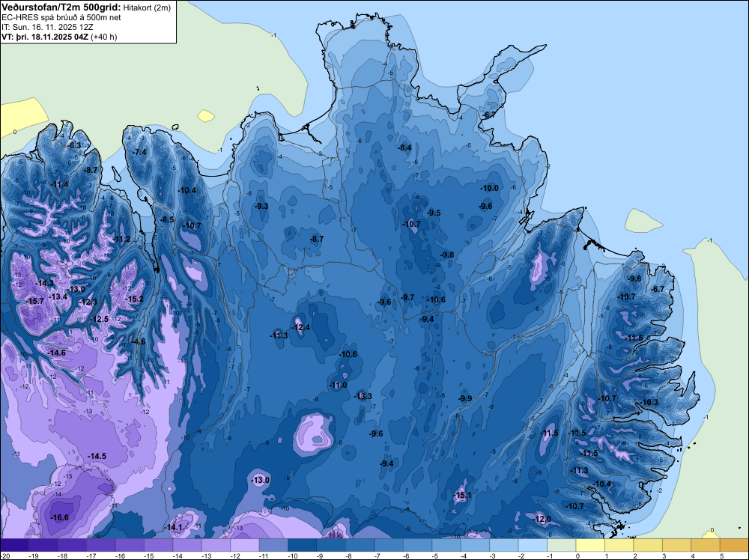Screen dimensions: 749x560
Task: Click the -9.9 temperature value
Action: click(465, 398)
